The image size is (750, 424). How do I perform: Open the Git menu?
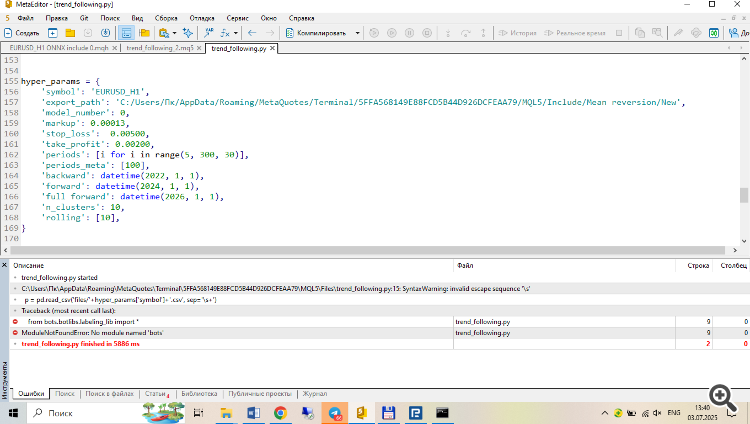pos(84,18)
